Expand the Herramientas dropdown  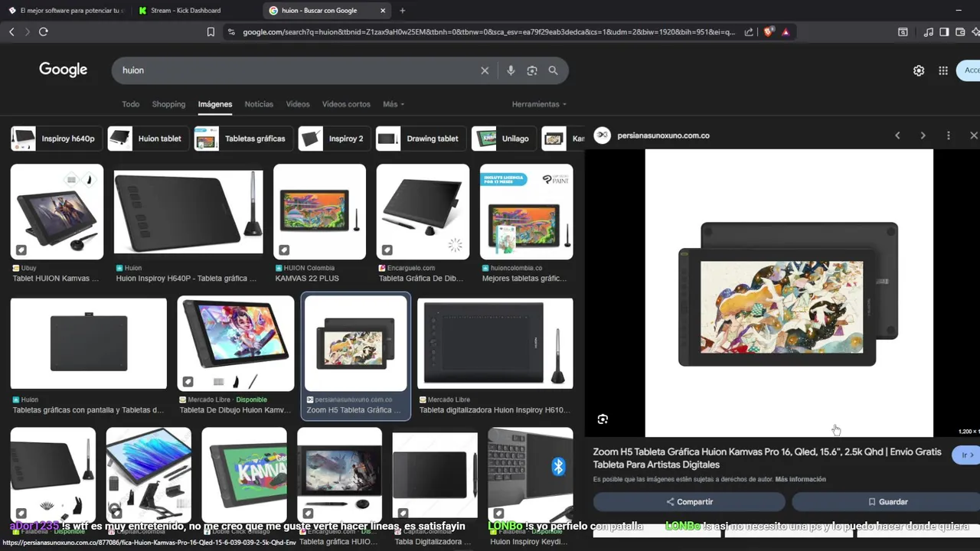point(540,104)
